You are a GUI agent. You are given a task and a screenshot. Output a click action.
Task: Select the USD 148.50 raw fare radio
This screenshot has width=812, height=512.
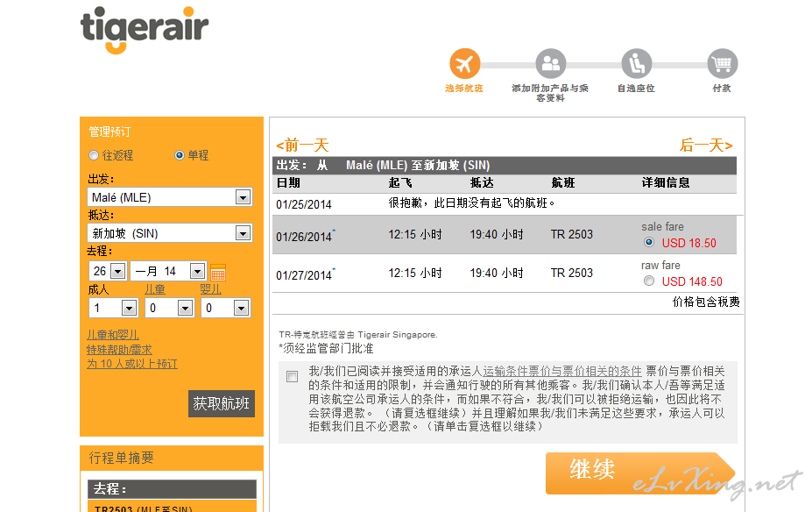[648, 281]
